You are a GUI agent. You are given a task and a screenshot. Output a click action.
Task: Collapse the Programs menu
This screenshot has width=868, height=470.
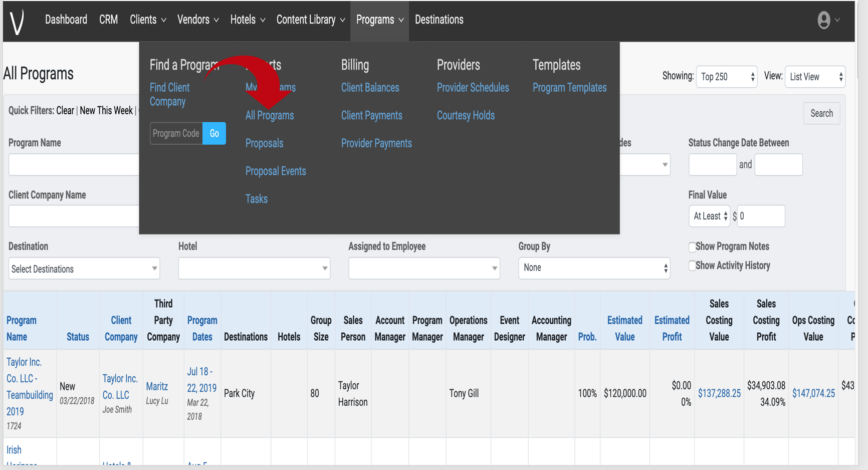point(380,20)
